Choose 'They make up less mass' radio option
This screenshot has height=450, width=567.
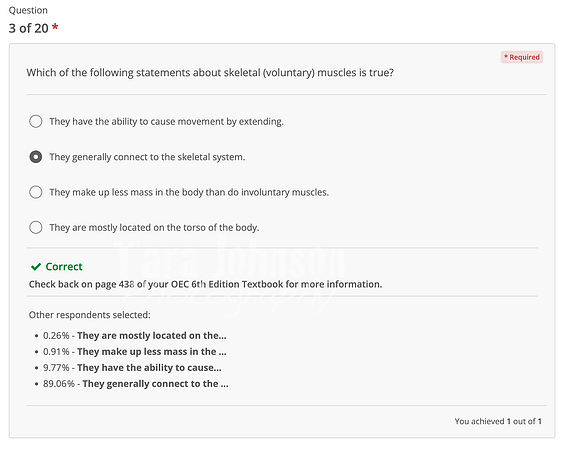point(35,192)
